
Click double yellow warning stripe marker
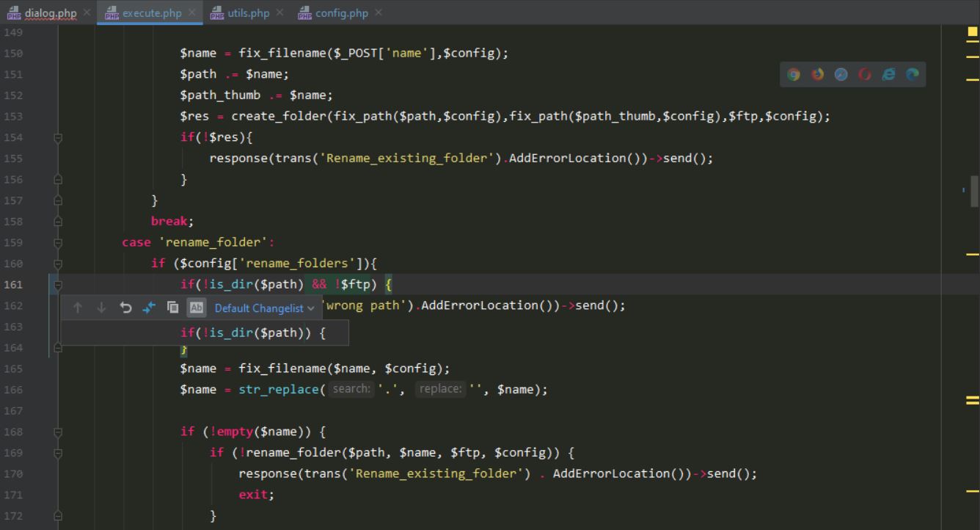[973, 400]
